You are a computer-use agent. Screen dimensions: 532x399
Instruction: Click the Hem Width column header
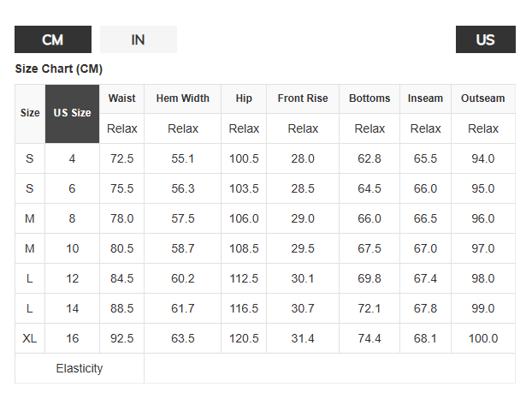(182, 98)
